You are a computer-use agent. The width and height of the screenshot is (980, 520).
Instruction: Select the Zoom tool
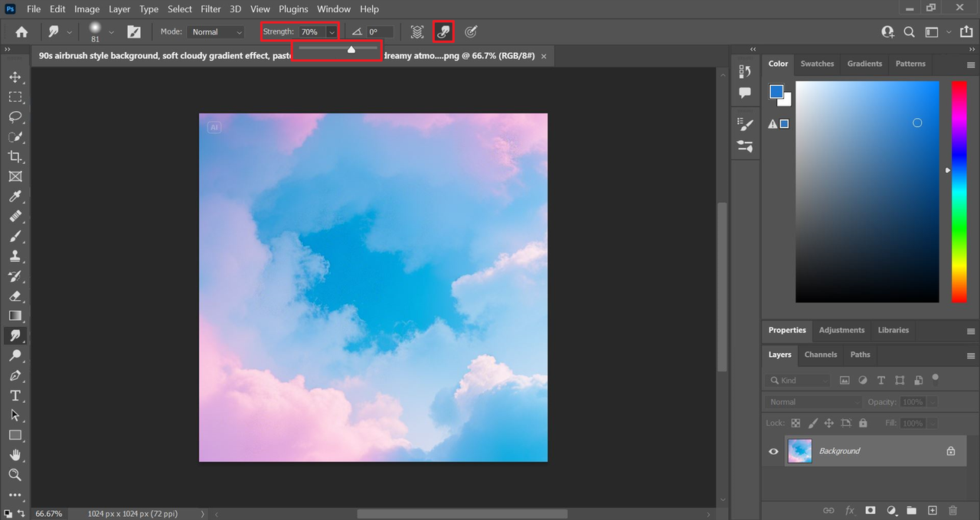15,476
